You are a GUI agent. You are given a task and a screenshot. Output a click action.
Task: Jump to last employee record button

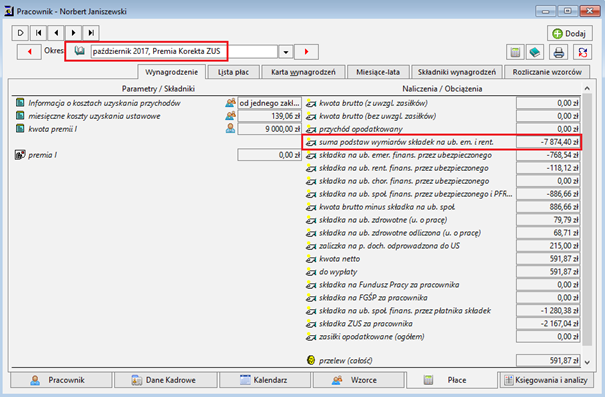(x=91, y=33)
